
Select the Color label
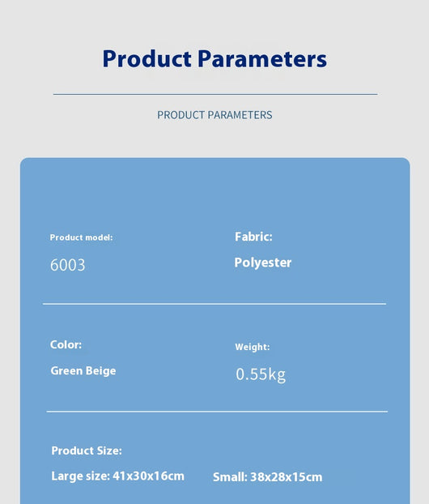[66, 344]
